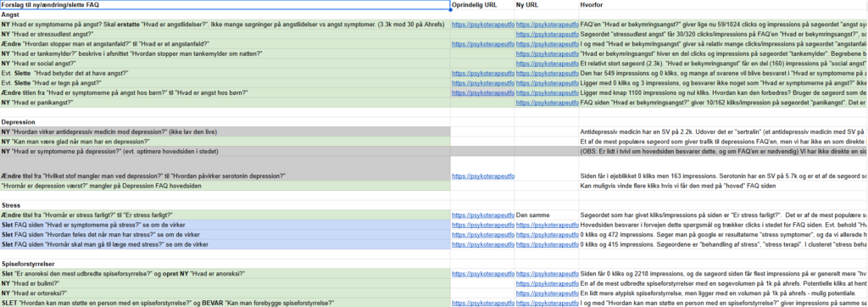Select the 'Spiseforstyrrelser' section heading cell

(x=225, y=264)
